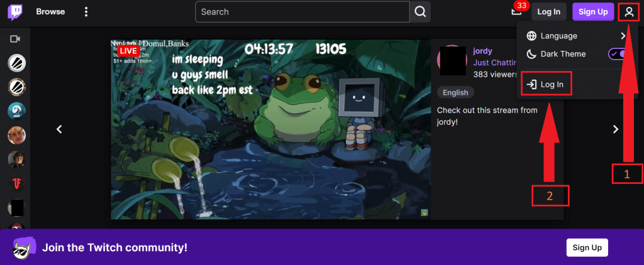Open the first channel avatar in sidebar
This screenshot has width=644, height=265.
click(16, 63)
